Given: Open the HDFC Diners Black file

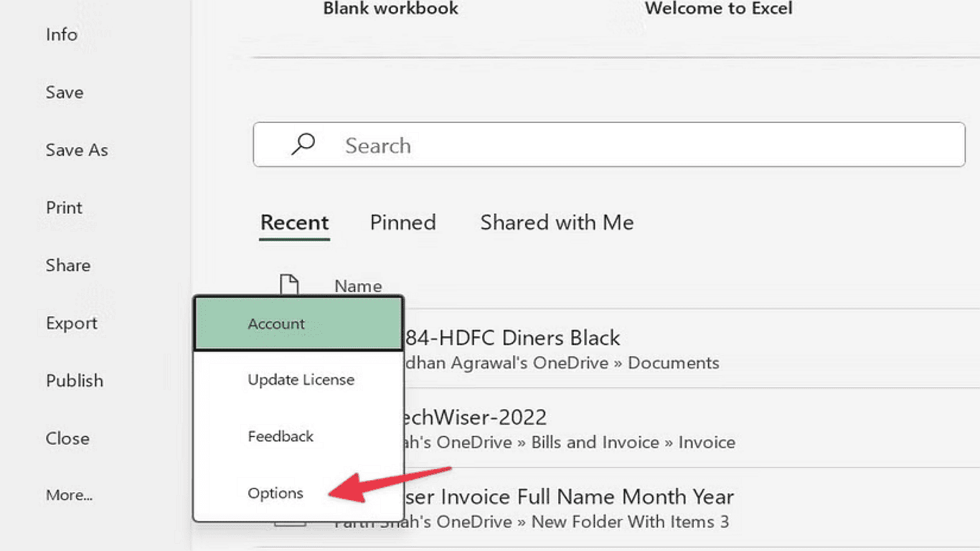Looking at the screenshot, I should click(513, 337).
